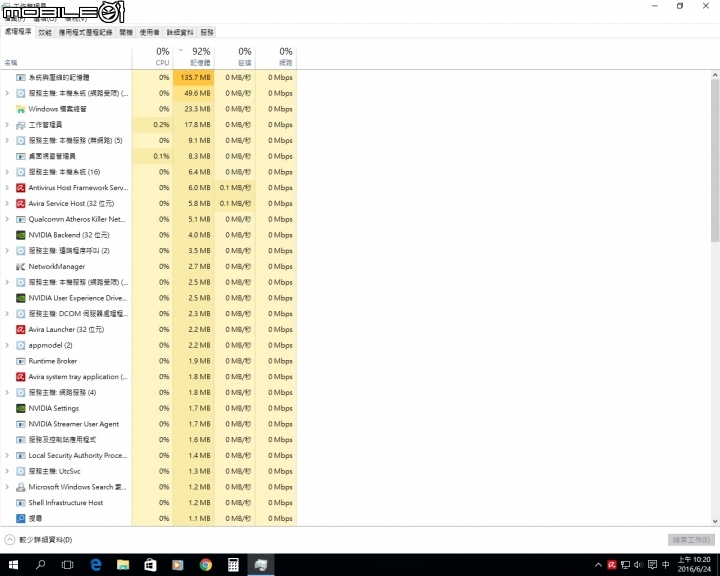This screenshot has height=576, width=720.
Task: Click the Avira Service Host icon
Action: tap(20, 203)
